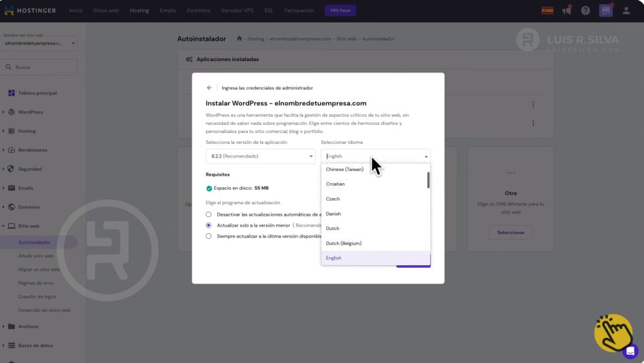The height and width of the screenshot is (363, 644).
Task: Choose Croatian from language list
Action: pos(376,184)
